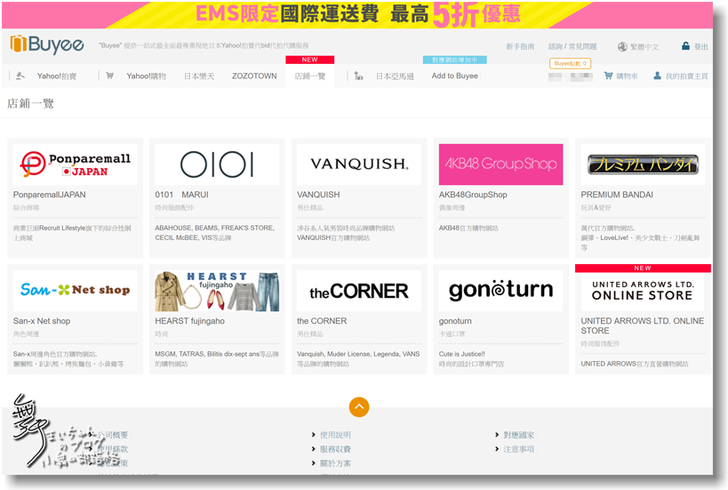Click the gonoturn store name text
This screenshot has width=728, height=490.
(x=455, y=321)
